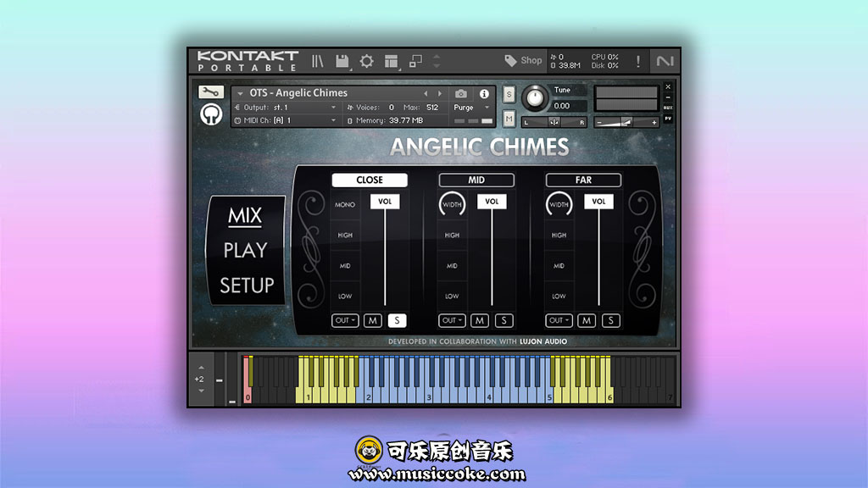Open the Output st. 1 dropdown
The image size is (868, 488).
point(286,108)
